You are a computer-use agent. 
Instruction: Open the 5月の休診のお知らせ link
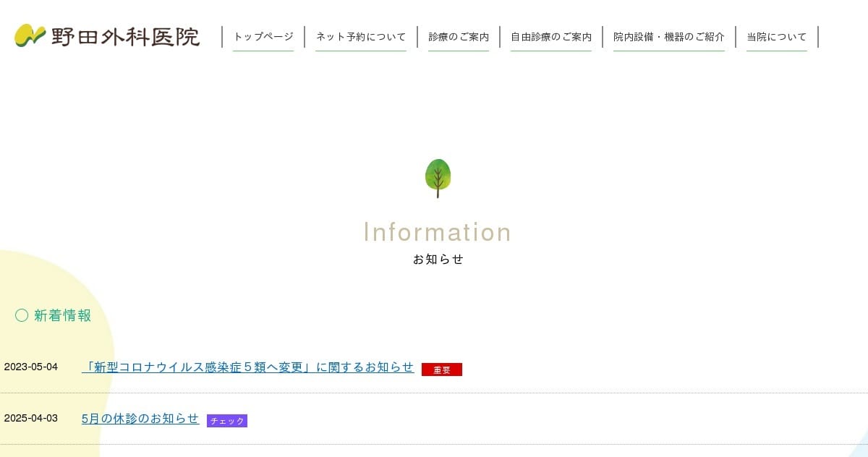140,419
